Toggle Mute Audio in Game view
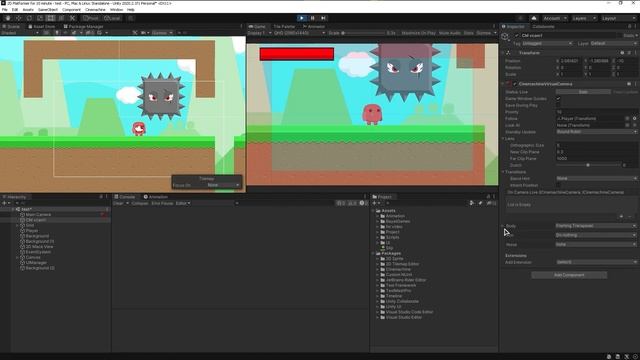Screen dimensions: 640x360 pos(449,33)
